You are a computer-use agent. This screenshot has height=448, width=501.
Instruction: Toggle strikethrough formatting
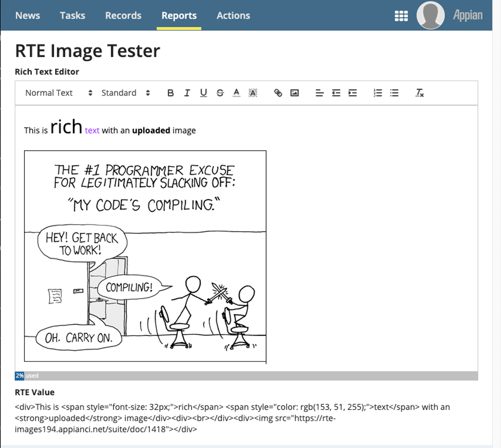tap(220, 93)
